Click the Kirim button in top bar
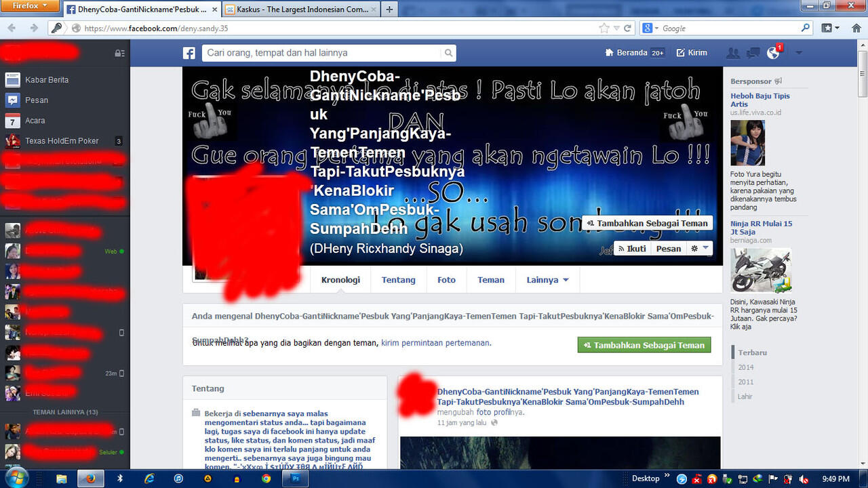This screenshot has width=868, height=488. pos(692,53)
